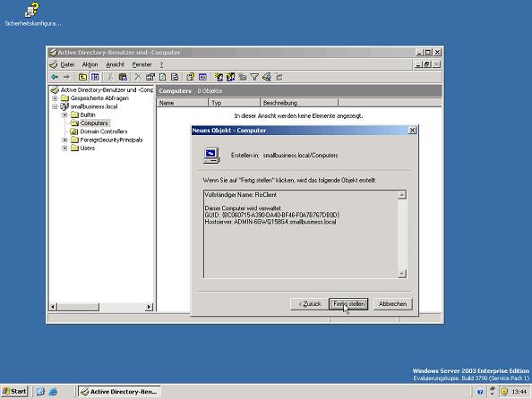Click the Back arrow toolbar icon

tap(55, 77)
